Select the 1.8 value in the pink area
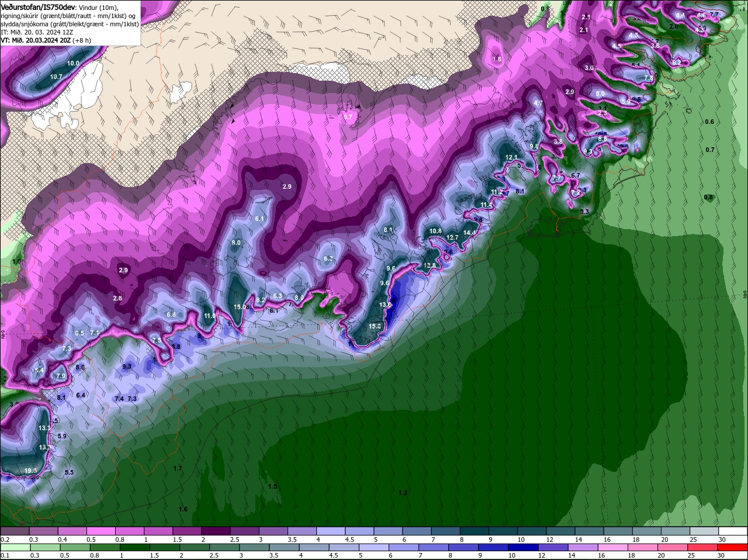748x560 pixels. pos(497,59)
